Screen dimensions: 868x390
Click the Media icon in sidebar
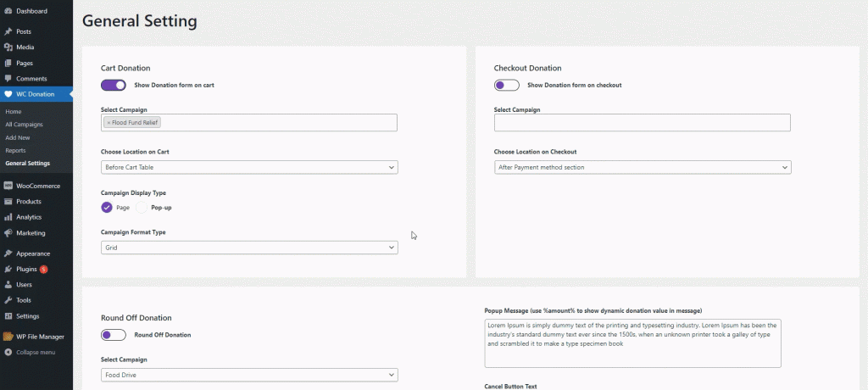point(8,47)
